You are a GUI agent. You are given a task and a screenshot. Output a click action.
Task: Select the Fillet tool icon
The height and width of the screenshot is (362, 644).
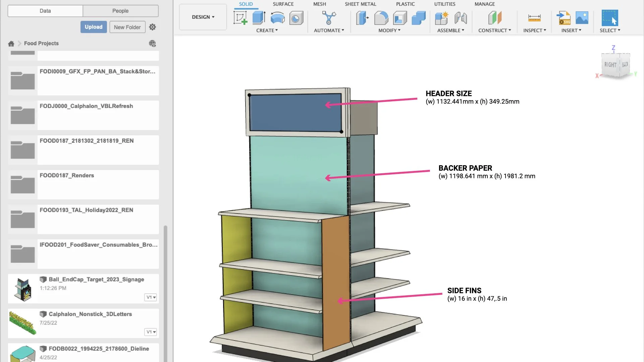381,18
